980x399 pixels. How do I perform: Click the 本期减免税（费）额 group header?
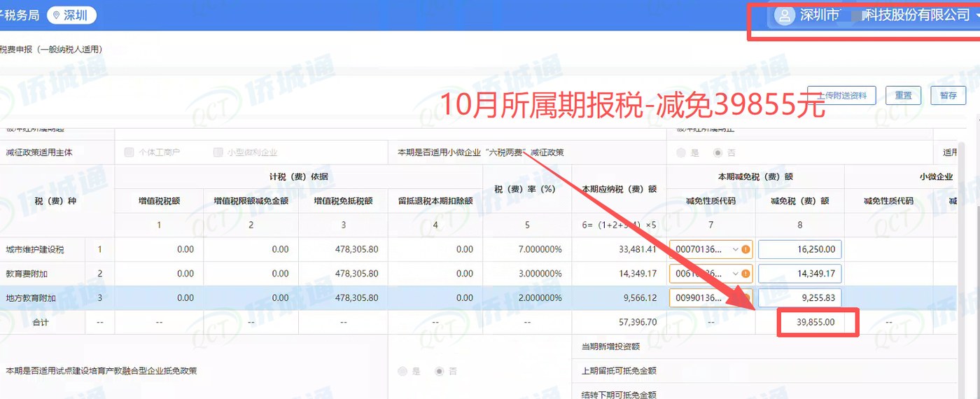pyautogui.click(x=755, y=176)
